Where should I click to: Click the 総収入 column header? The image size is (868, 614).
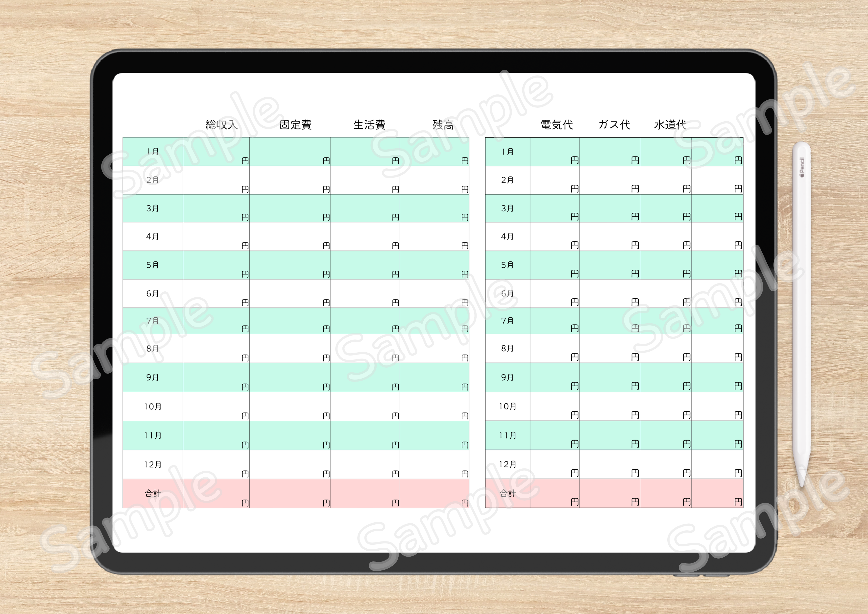(221, 125)
